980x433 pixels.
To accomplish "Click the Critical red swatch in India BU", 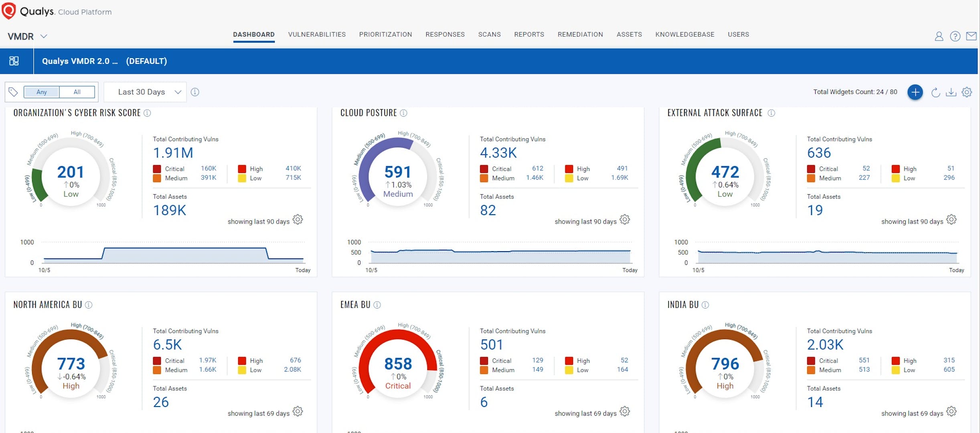I will tap(811, 361).
